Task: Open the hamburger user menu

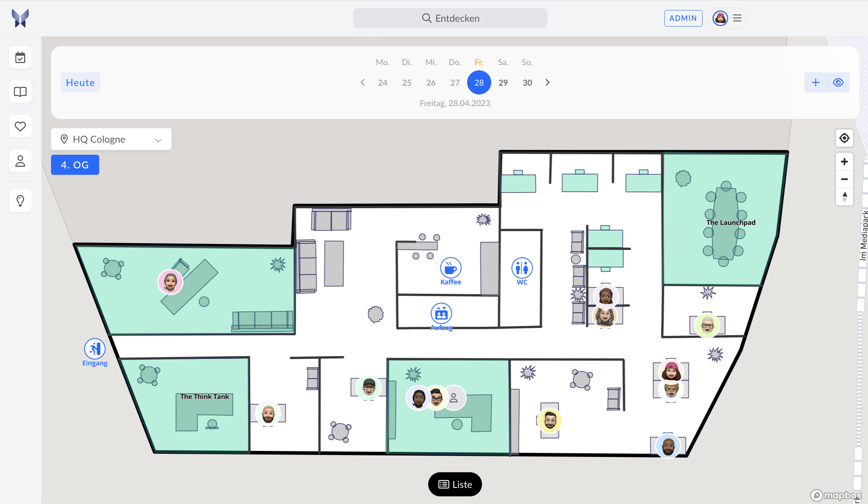Action: [x=737, y=18]
